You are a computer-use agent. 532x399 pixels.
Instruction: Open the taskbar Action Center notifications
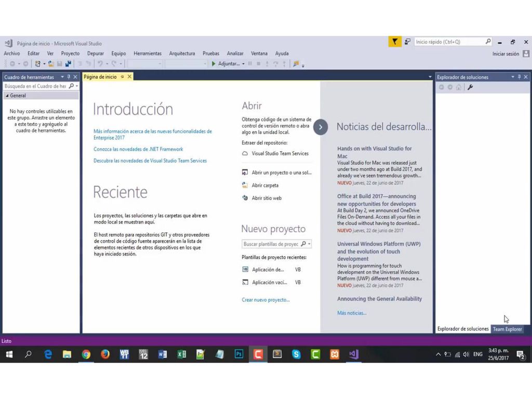click(521, 354)
